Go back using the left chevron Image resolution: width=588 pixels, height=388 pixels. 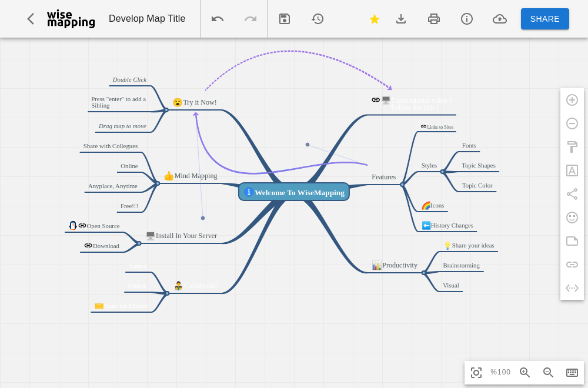point(31,19)
